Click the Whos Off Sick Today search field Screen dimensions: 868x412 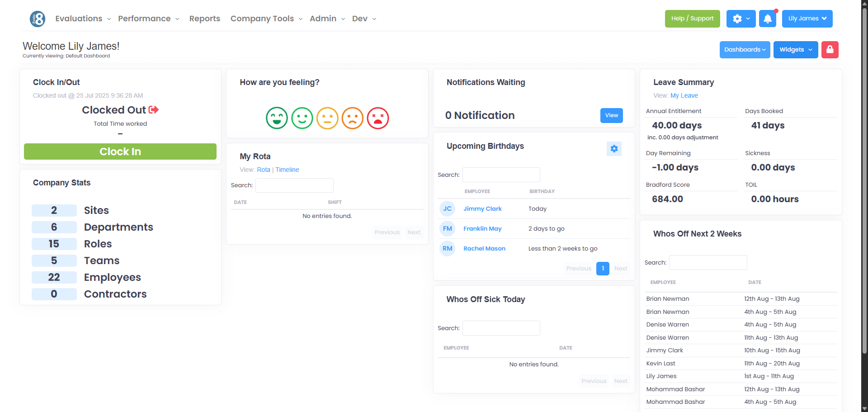point(501,328)
